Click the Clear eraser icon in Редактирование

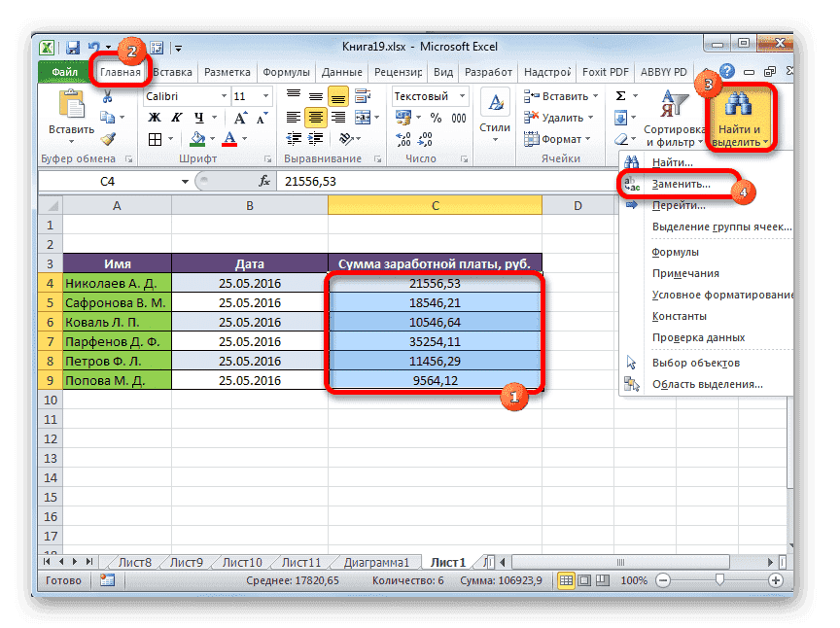[622, 138]
